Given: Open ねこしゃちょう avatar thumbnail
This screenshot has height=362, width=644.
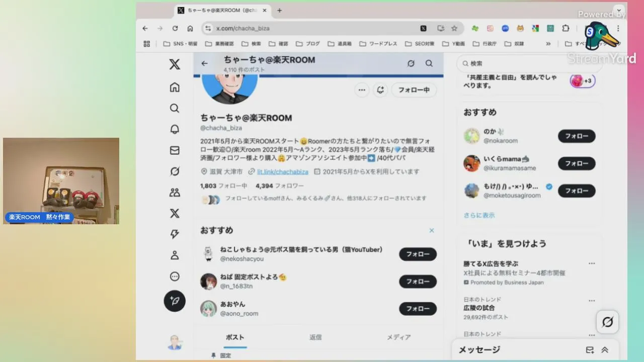Looking at the screenshot, I should [209, 254].
